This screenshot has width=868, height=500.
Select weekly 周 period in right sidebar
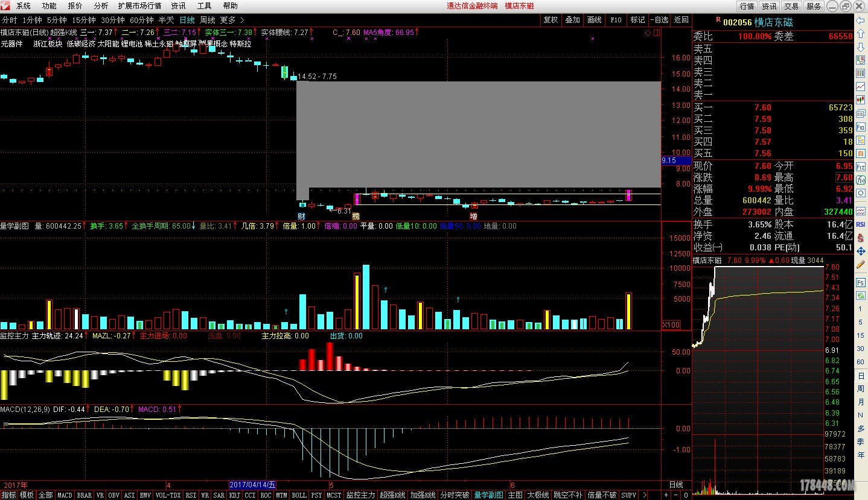tap(861, 389)
